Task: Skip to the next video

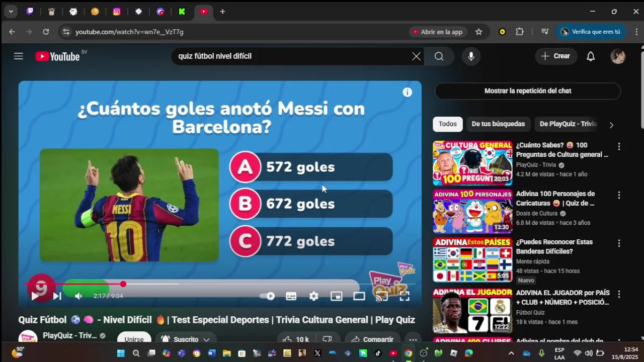Action: (x=57, y=296)
